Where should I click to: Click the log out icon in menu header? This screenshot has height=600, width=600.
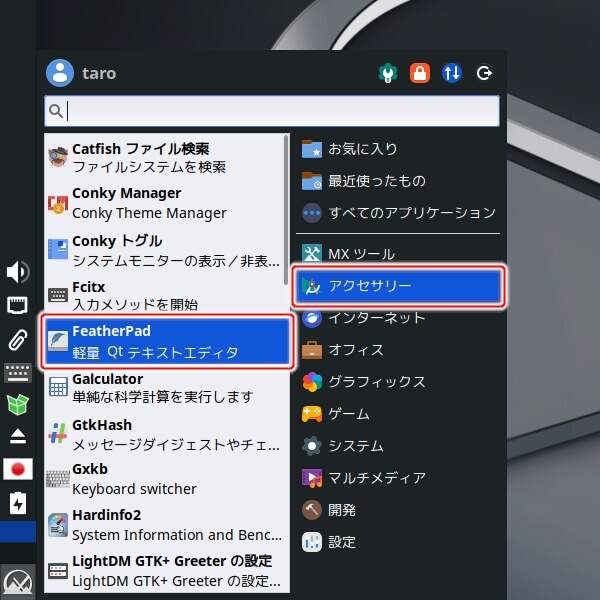pyautogui.click(x=485, y=73)
